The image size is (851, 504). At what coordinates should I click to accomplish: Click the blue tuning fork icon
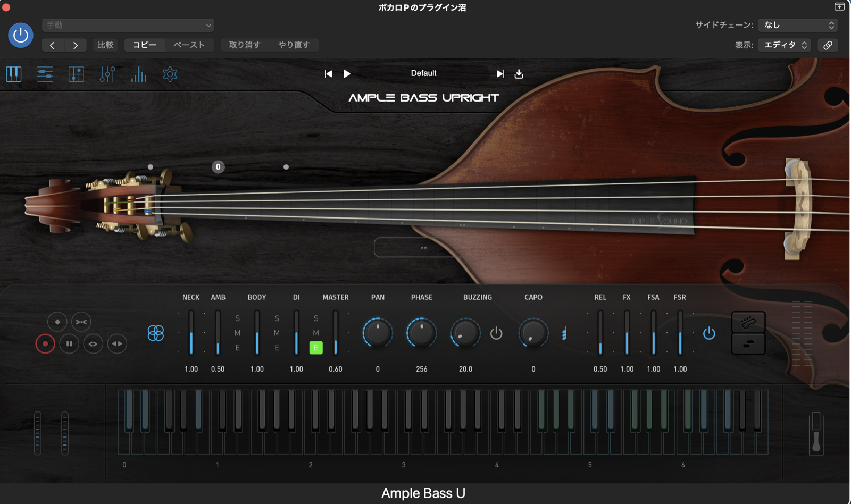point(564,333)
